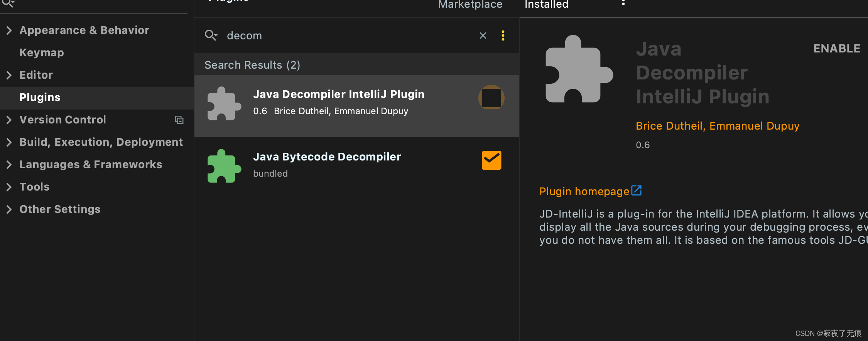The width and height of the screenshot is (868, 341).
Task: Click the 'Search Results (2)' header
Action: point(252,65)
